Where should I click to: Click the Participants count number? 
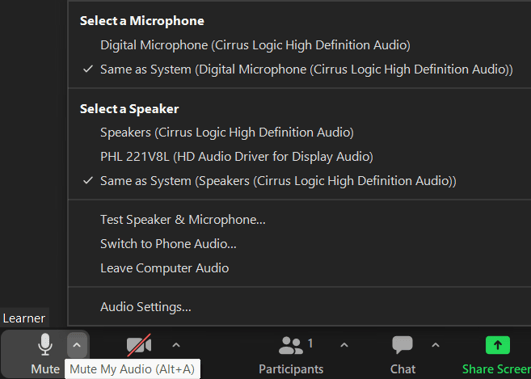click(310, 343)
